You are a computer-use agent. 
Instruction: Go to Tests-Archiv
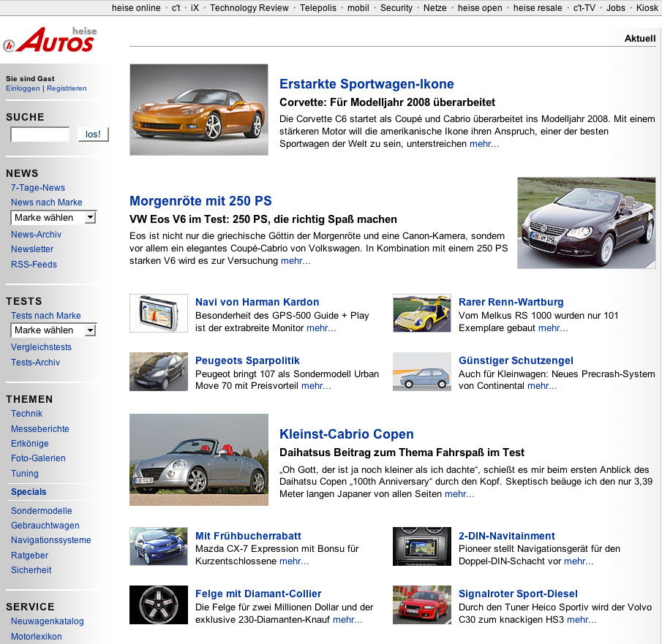35,363
